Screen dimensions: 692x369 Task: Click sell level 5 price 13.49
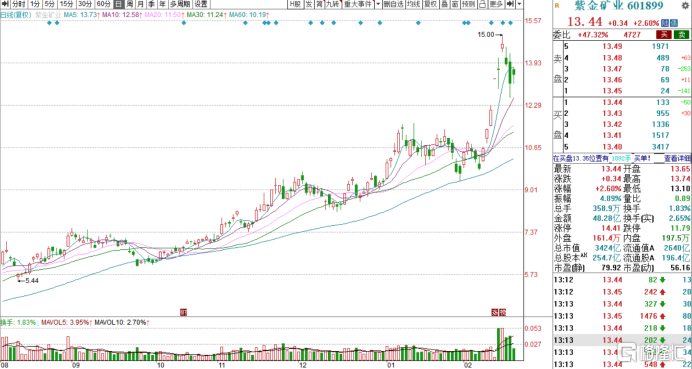pos(613,46)
